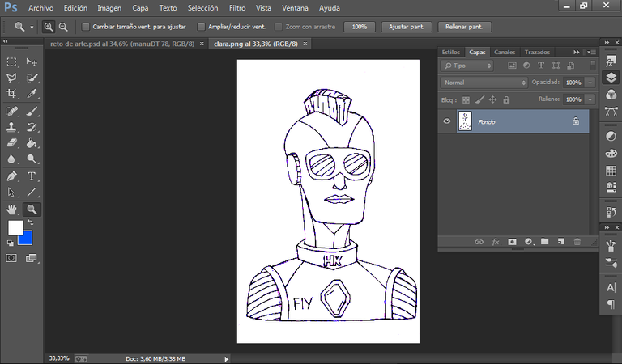
Task: Switch to the Canales tab
Action: coord(505,52)
